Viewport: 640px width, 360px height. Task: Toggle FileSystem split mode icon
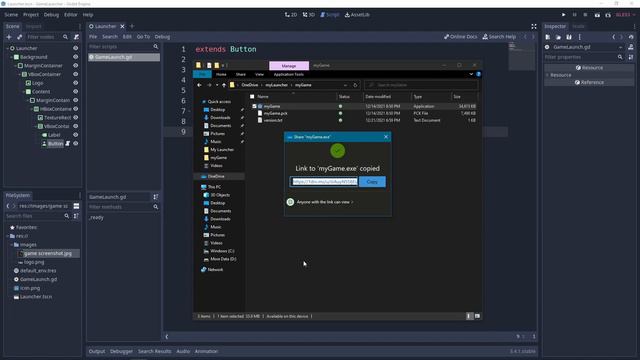click(76, 206)
